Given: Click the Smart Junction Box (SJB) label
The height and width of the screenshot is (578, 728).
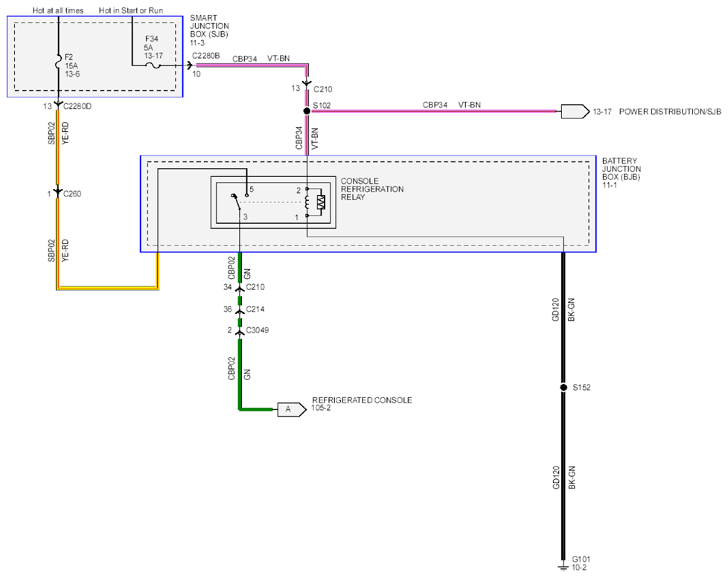Looking at the screenshot, I should tap(209, 30).
